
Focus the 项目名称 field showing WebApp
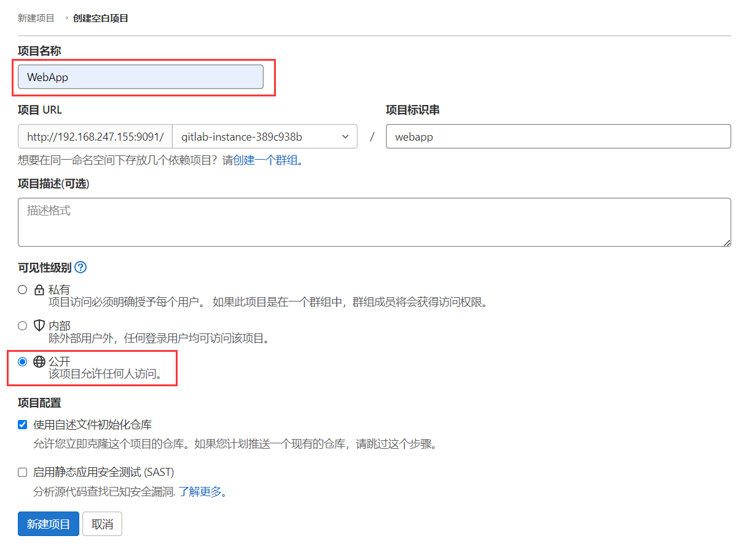coord(141,77)
